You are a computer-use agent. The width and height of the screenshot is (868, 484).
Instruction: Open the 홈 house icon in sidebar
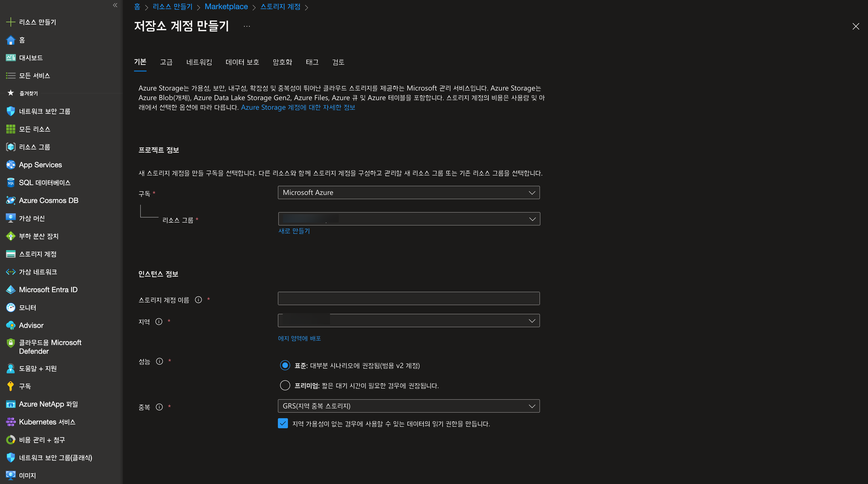[x=11, y=40]
